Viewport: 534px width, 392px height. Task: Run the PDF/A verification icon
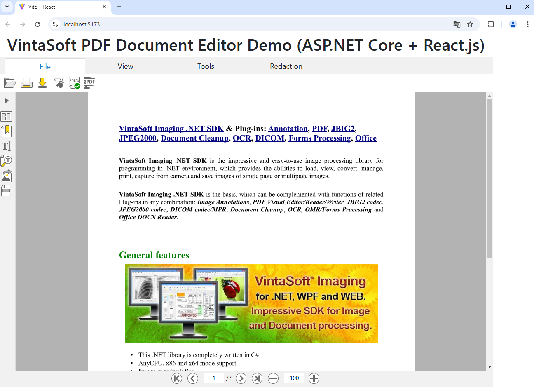(74, 83)
